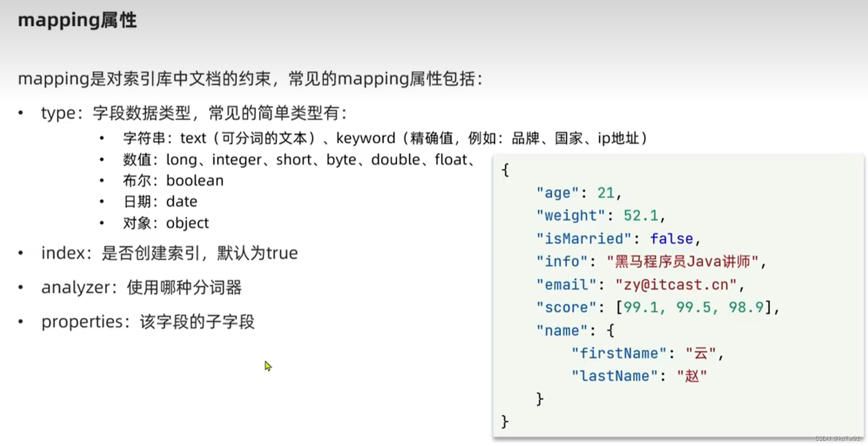
Task: Click the '对象：object' line
Action: tap(166, 223)
